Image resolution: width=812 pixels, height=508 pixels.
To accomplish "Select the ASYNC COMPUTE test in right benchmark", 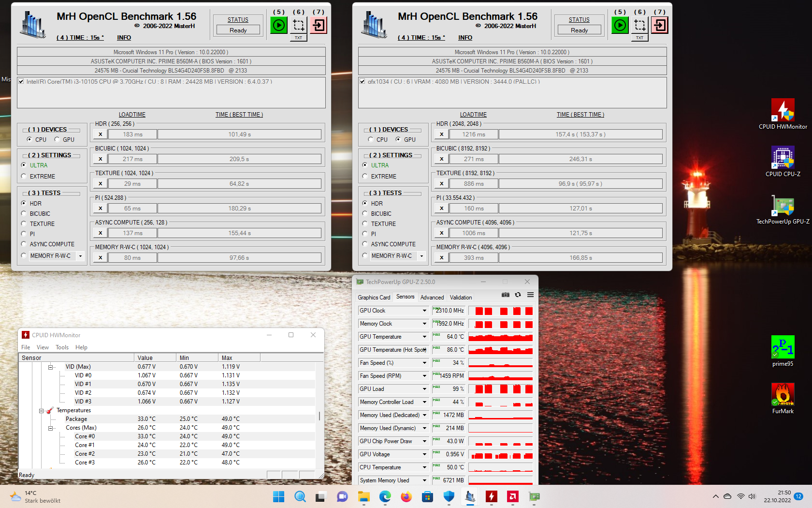I will click(365, 244).
